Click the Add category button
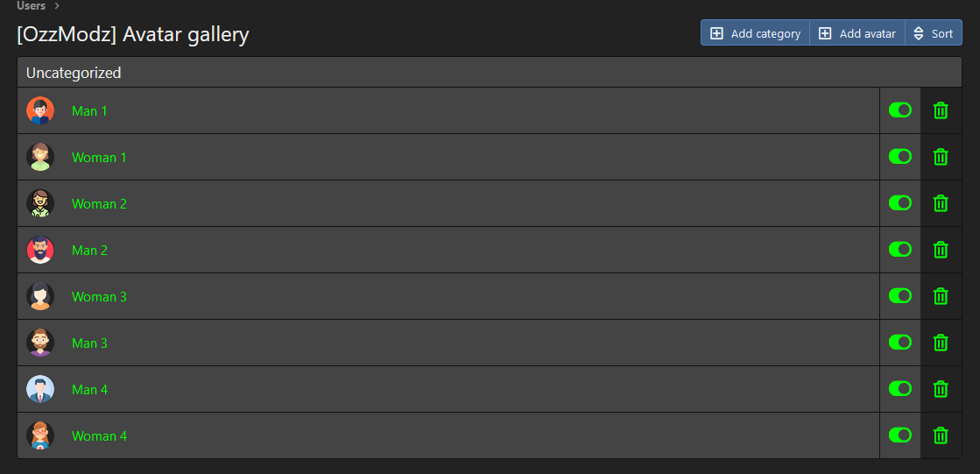This screenshot has height=474, width=980. coord(755,33)
